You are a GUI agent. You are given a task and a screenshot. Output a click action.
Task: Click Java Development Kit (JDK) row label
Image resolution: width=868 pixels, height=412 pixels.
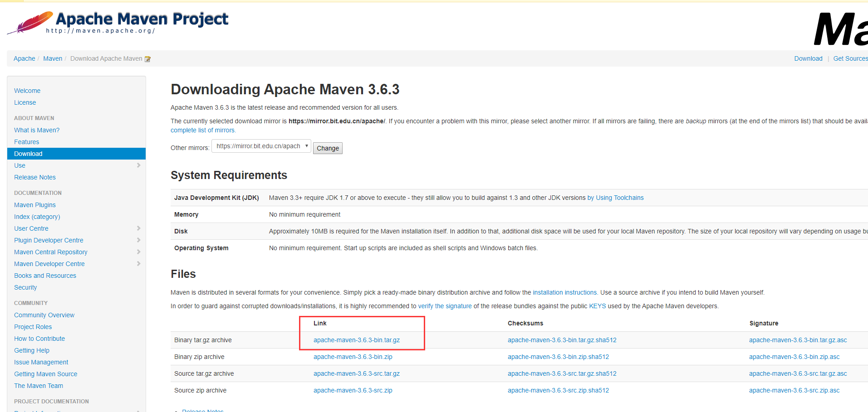click(x=216, y=198)
